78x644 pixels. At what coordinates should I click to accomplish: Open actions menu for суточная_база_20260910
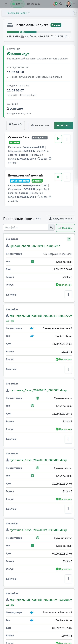(x=68, y=509)
